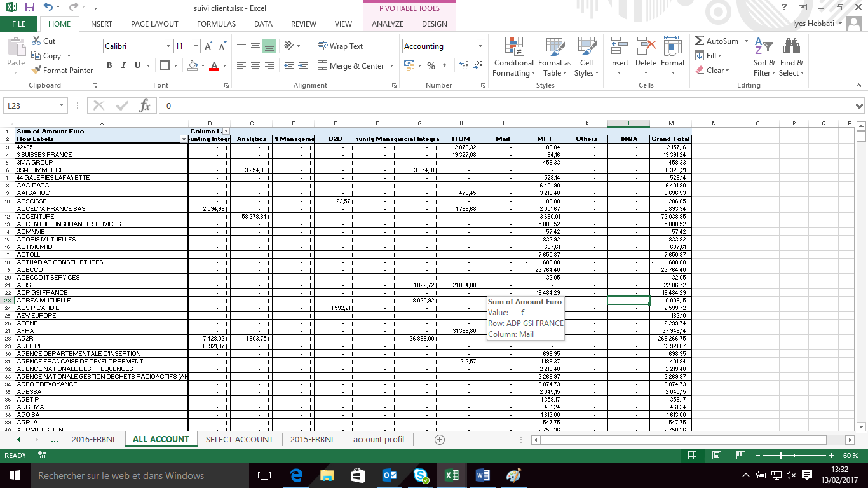Open the Borders dropdown arrow
This screenshot has height=488, width=868.
click(175, 66)
